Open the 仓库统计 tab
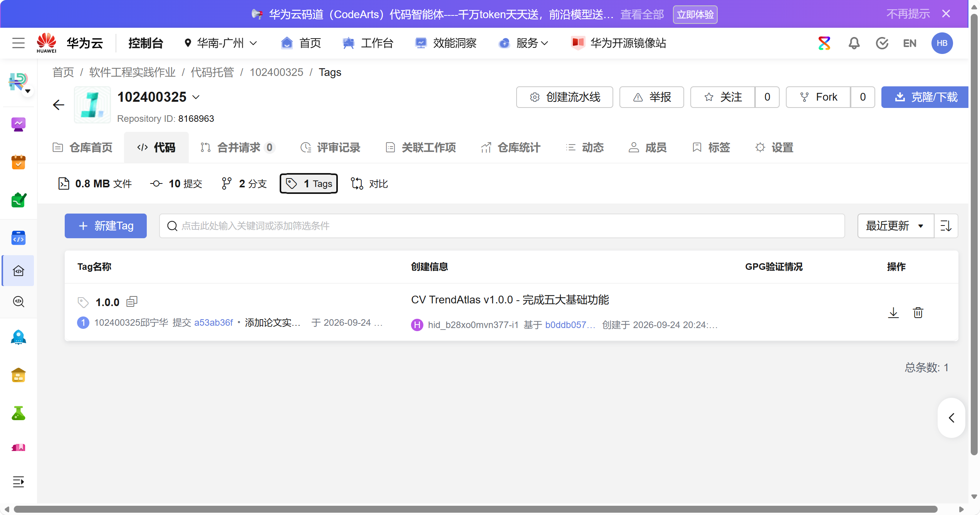This screenshot has height=515, width=980. click(511, 148)
